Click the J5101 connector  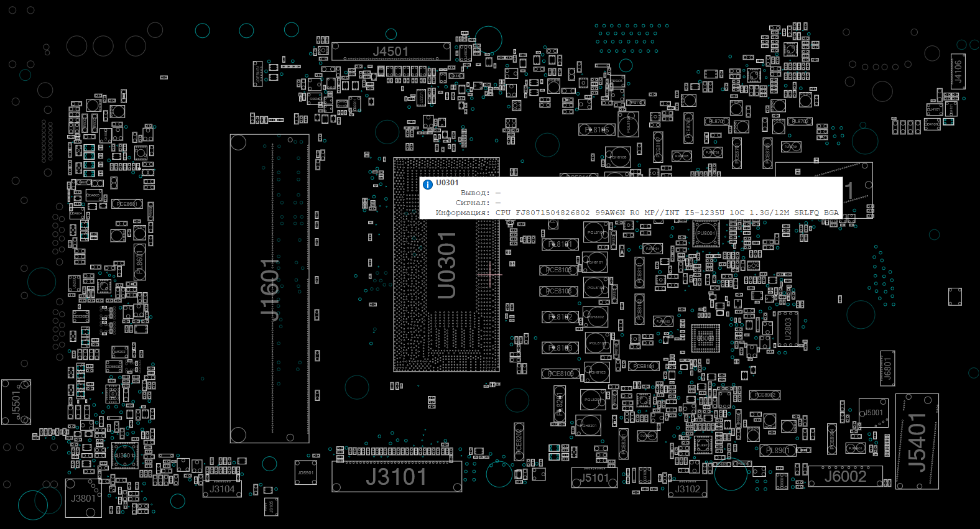click(594, 478)
